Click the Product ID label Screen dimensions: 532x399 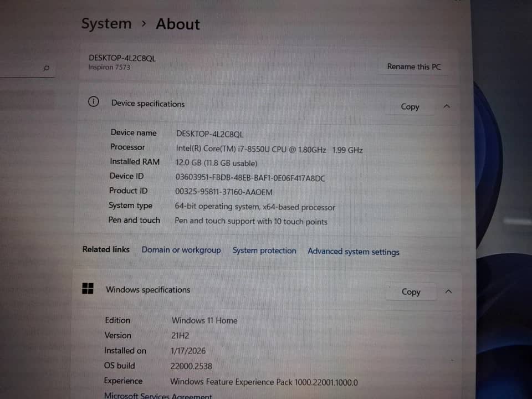[128, 191]
